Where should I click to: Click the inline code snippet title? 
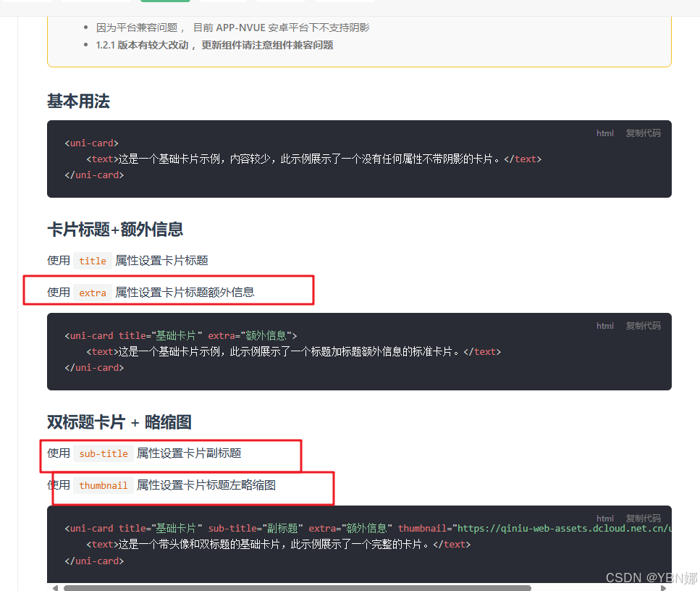click(92, 260)
